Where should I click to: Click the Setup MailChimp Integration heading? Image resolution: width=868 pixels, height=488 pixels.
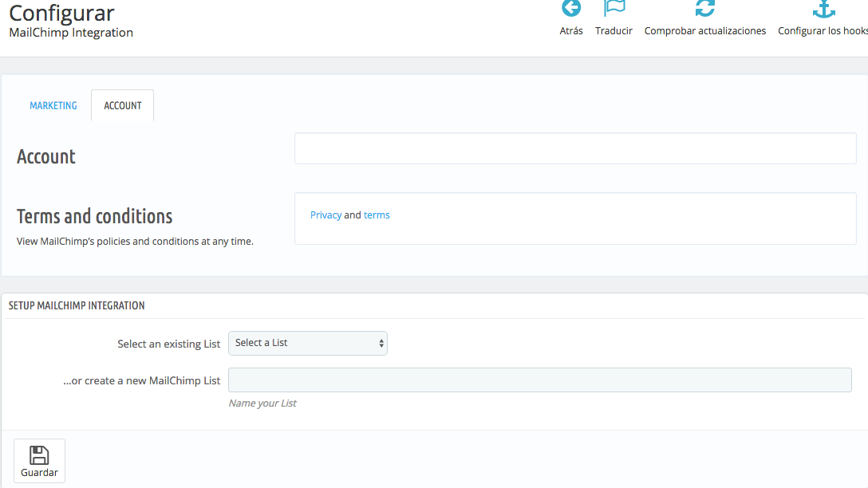pyautogui.click(x=77, y=305)
